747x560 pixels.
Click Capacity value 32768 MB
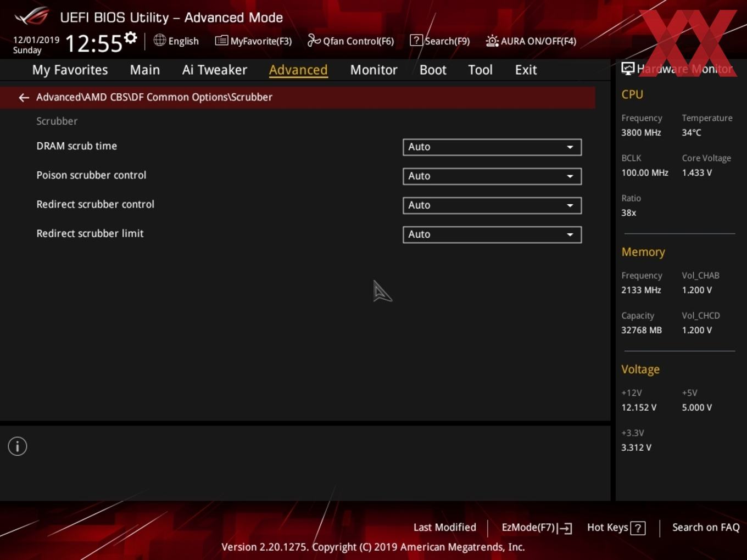tap(642, 330)
